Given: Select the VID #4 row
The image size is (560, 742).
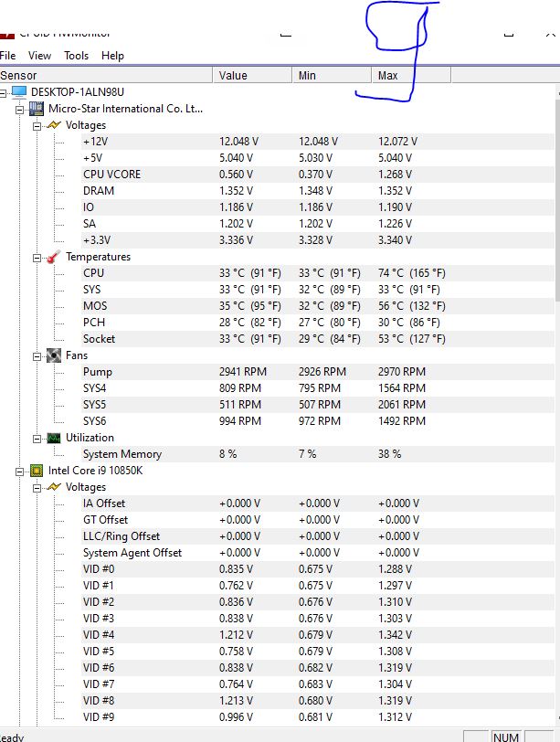Looking at the screenshot, I should pos(318,635).
